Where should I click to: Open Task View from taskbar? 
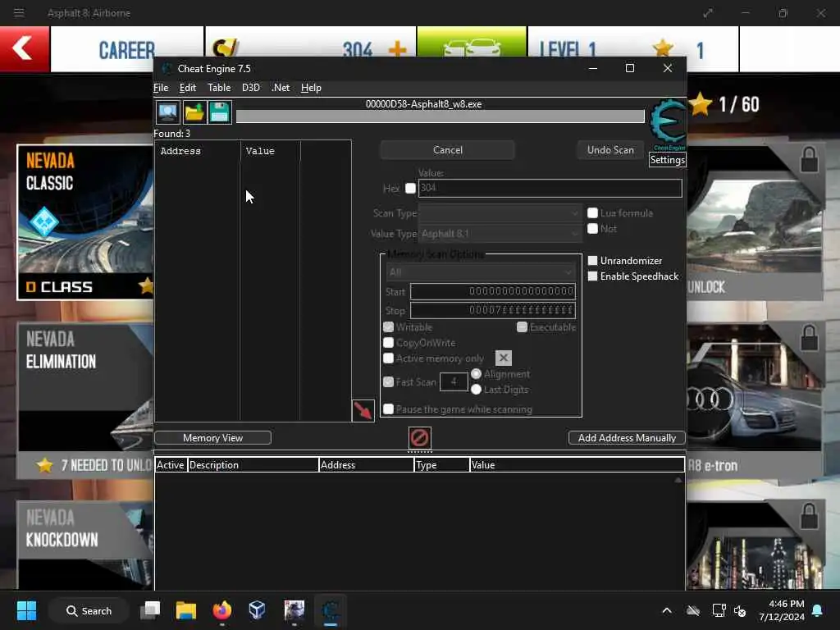point(150,610)
